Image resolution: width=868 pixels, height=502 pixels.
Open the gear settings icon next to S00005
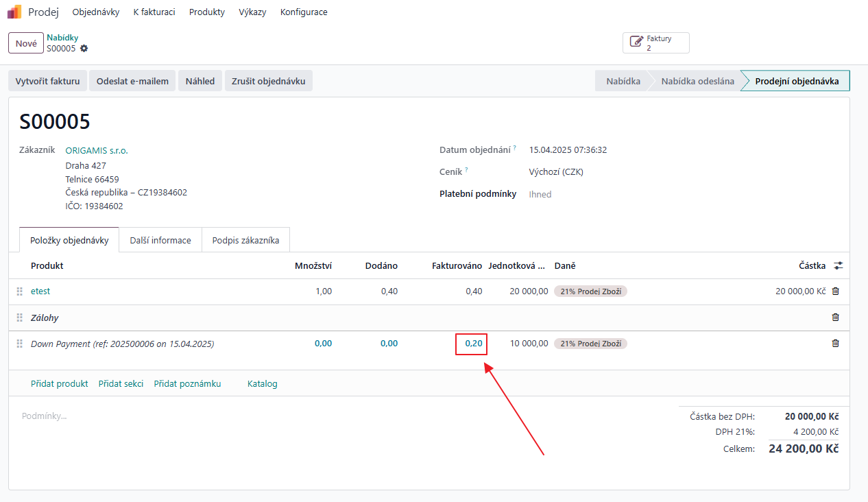[x=84, y=49]
